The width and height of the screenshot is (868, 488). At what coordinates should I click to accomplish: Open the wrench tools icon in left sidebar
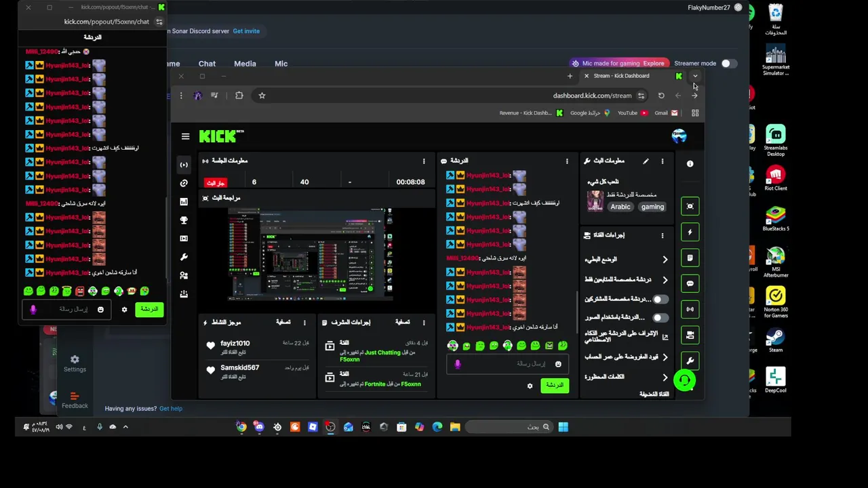tap(184, 257)
